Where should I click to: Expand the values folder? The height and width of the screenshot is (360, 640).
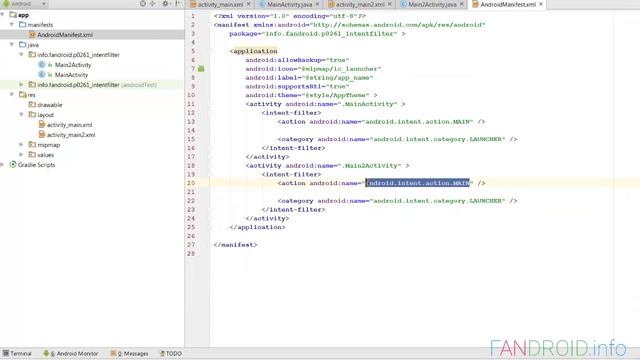(x=22, y=155)
